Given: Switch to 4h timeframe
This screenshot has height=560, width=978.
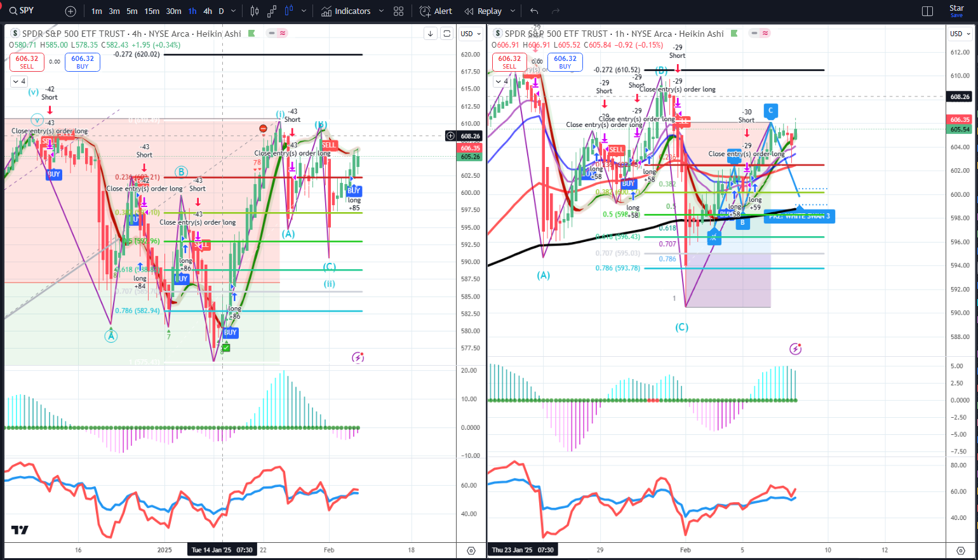Looking at the screenshot, I should point(208,11).
